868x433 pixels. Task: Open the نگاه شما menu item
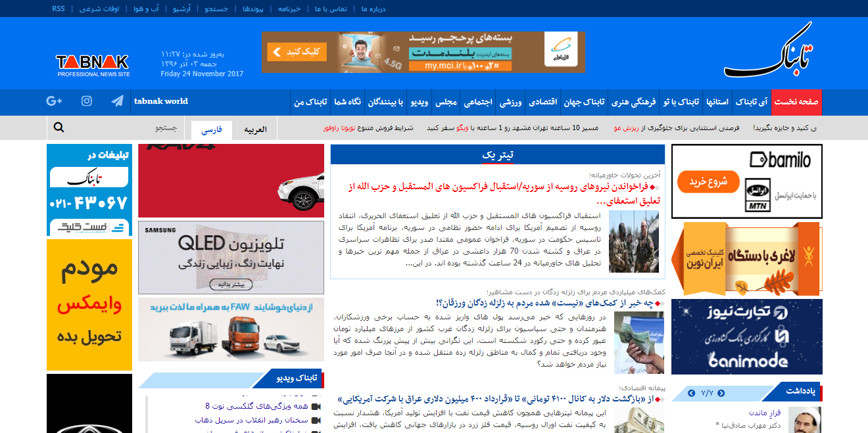(x=347, y=102)
